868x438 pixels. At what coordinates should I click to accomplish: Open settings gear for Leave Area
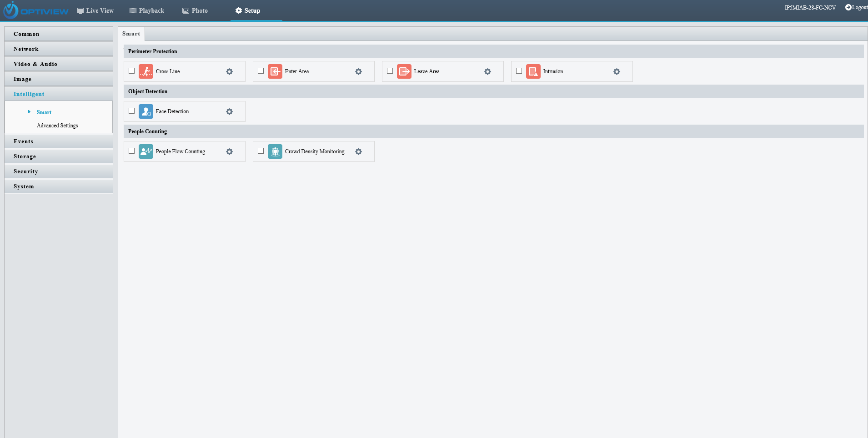pyautogui.click(x=487, y=72)
